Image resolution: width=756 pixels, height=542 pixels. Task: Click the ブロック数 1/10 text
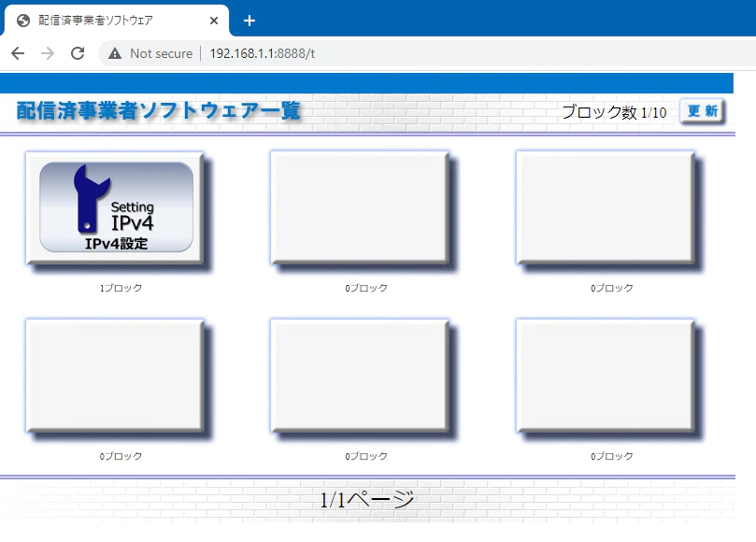pyautogui.click(x=614, y=112)
